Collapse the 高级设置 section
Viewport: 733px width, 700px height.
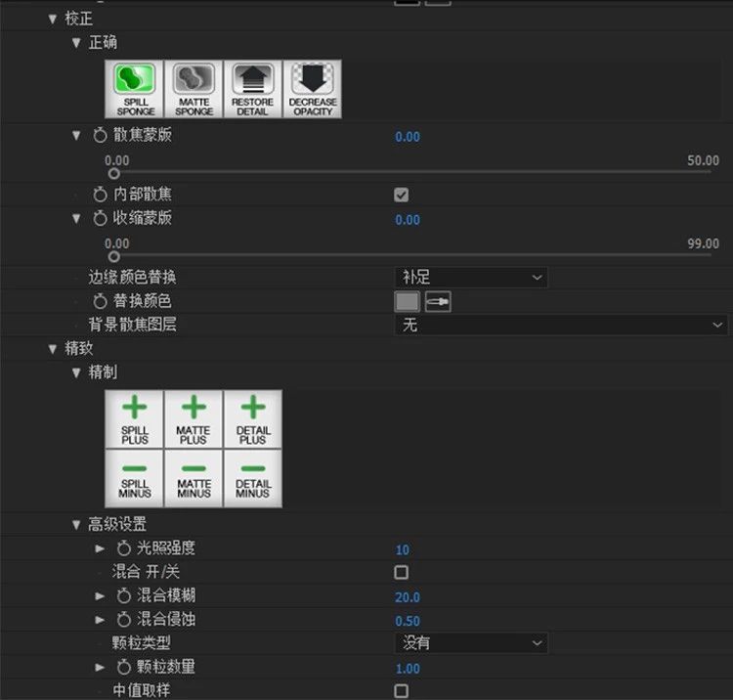click(76, 525)
